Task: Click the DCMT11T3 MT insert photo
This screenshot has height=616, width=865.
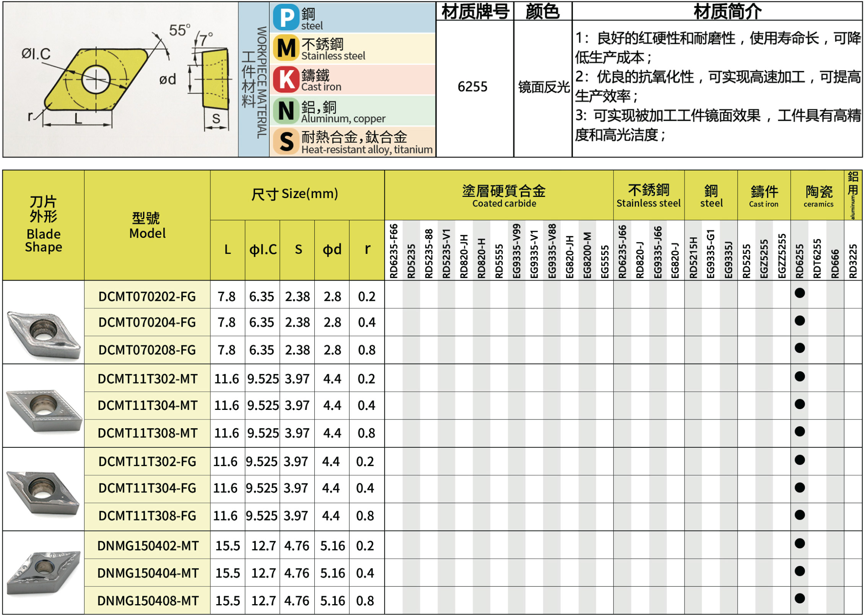Action: (x=43, y=410)
